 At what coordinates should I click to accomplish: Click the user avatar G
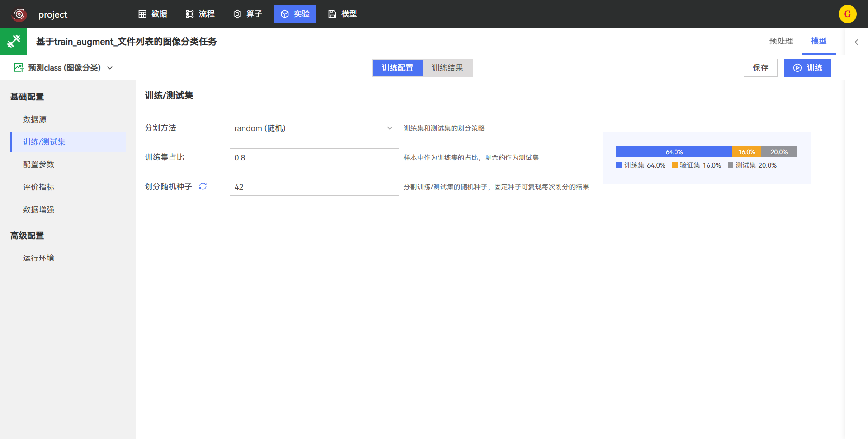click(847, 14)
